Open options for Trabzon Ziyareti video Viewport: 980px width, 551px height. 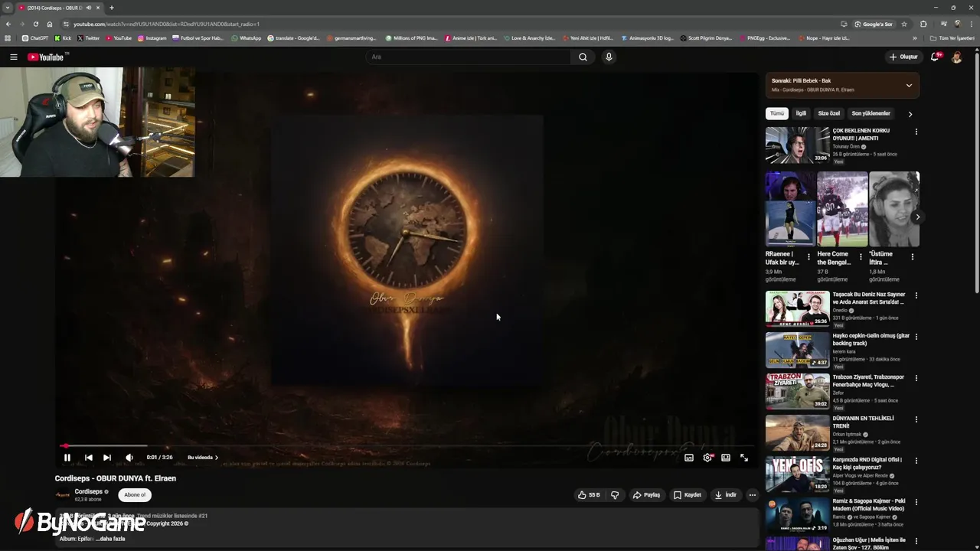click(916, 378)
